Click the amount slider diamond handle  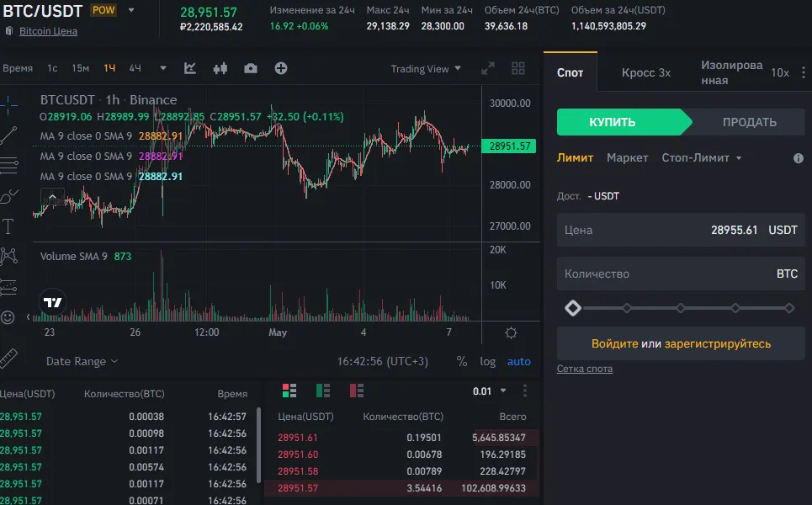tap(573, 308)
